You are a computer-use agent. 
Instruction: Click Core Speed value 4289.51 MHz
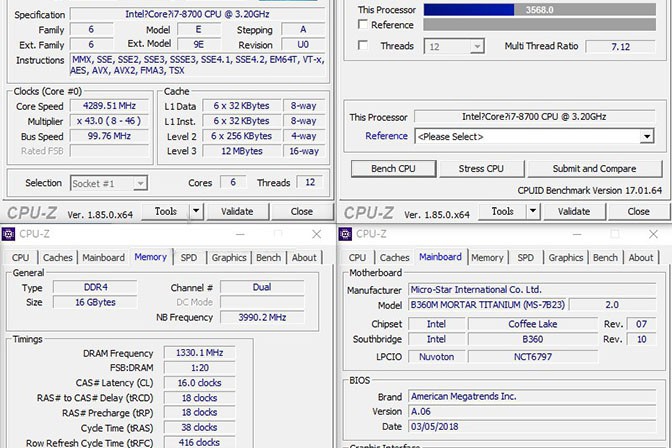coord(109,106)
